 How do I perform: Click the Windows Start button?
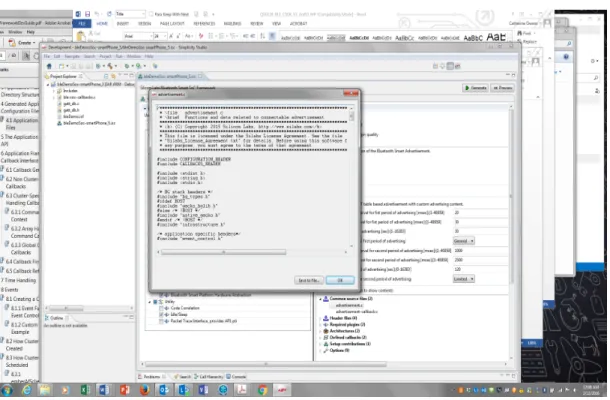7,390
